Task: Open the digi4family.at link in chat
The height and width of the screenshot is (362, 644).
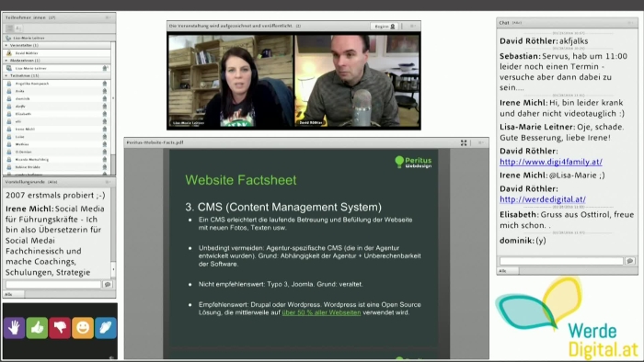Action: pos(551,162)
